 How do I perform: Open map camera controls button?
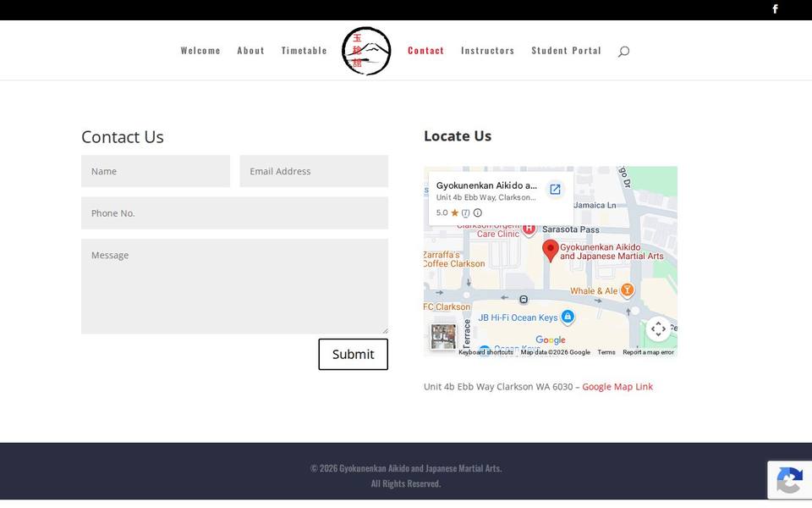pos(658,329)
